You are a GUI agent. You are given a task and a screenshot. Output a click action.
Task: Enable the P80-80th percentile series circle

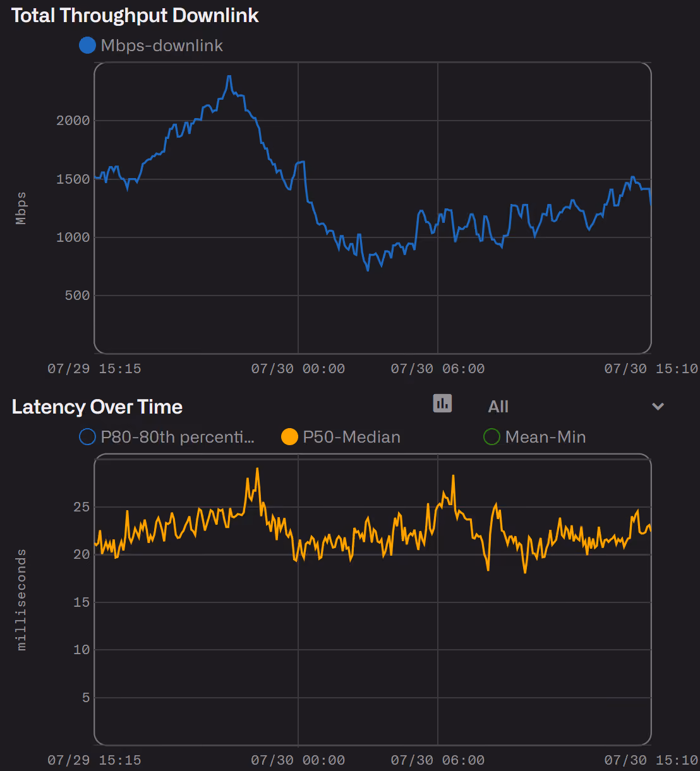87,437
